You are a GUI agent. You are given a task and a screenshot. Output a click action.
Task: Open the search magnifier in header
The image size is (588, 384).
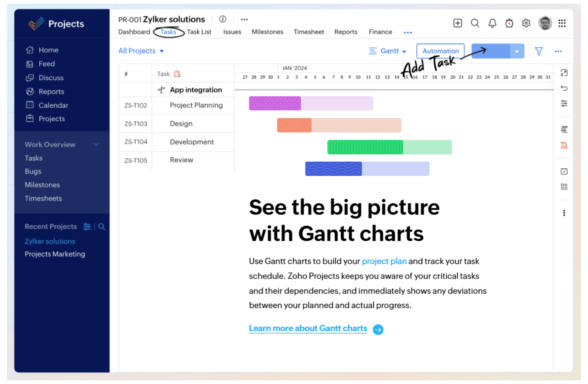(x=475, y=23)
